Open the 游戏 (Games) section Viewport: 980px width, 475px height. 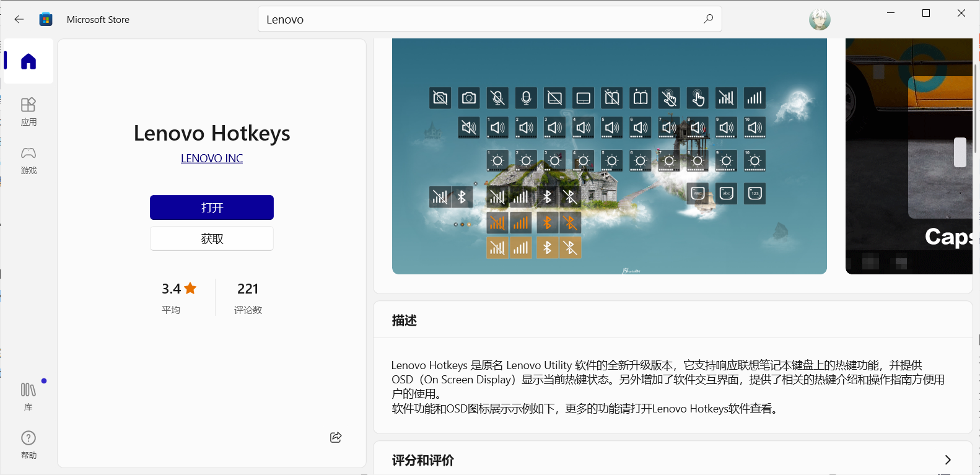(x=28, y=160)
